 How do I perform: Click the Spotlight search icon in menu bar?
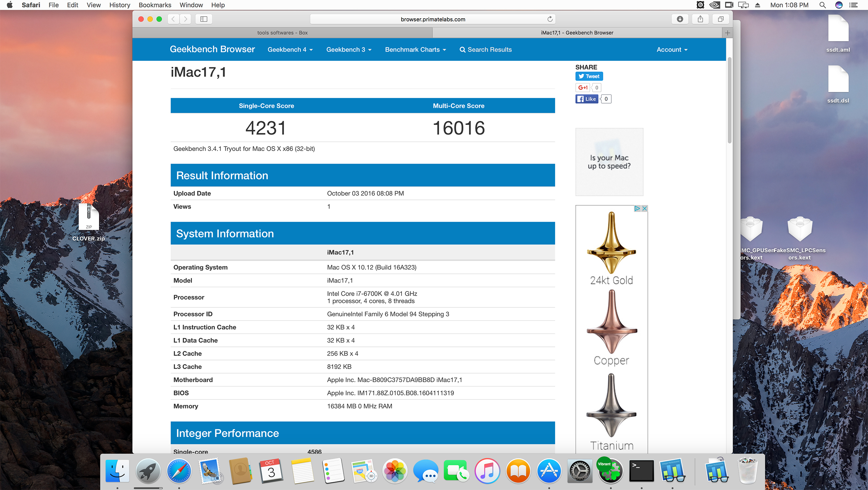pos(823,5)
